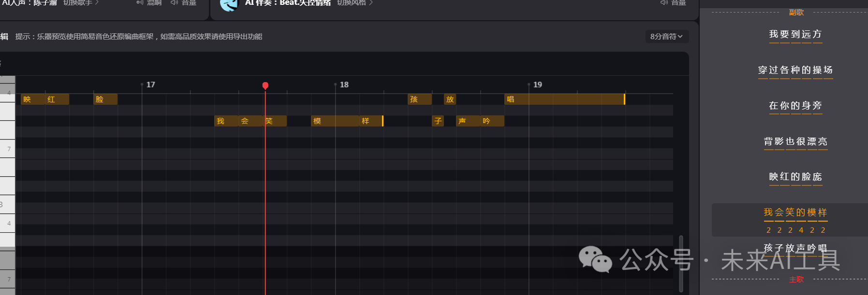Click measure 18 on the timeline ruler
Screen dimensions: 868x295
pyautogui.click(x=344, y=85)
